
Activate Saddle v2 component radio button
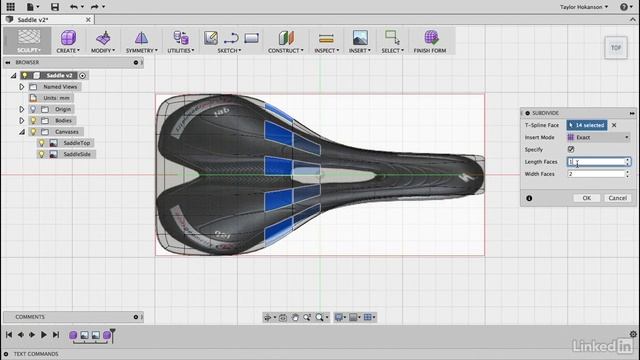(x=82, y=76)
